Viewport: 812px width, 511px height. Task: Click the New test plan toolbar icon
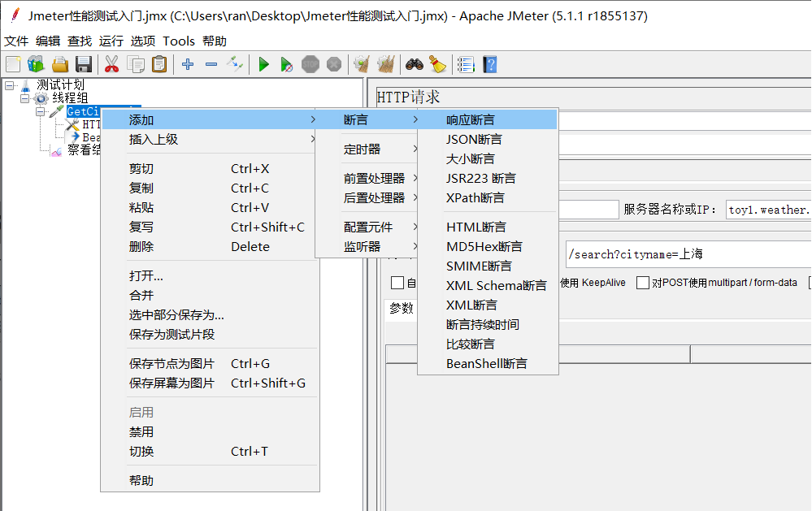(13, 65)
